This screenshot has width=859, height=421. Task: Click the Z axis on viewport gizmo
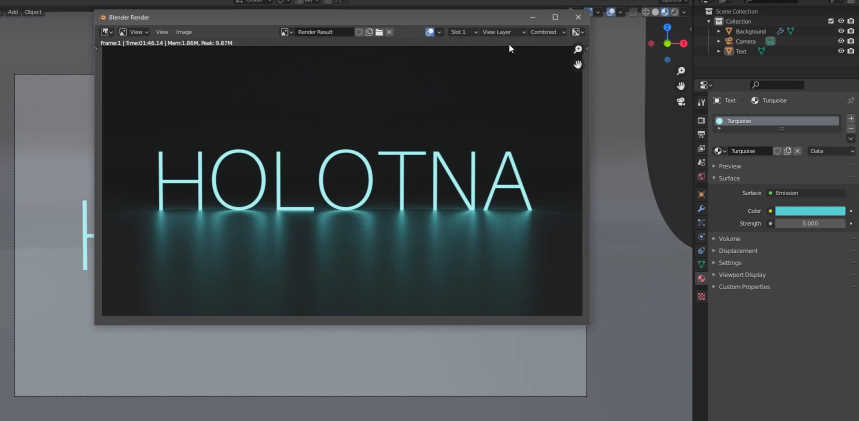tap(667, 27)
